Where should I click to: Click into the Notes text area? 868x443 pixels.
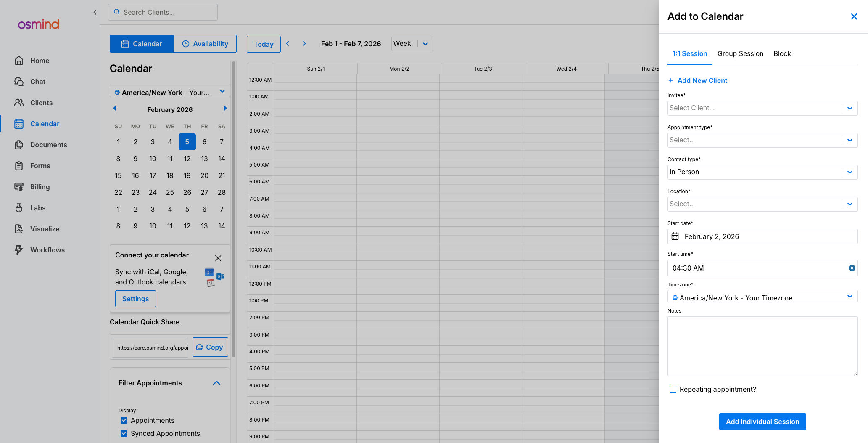point(762,346)
